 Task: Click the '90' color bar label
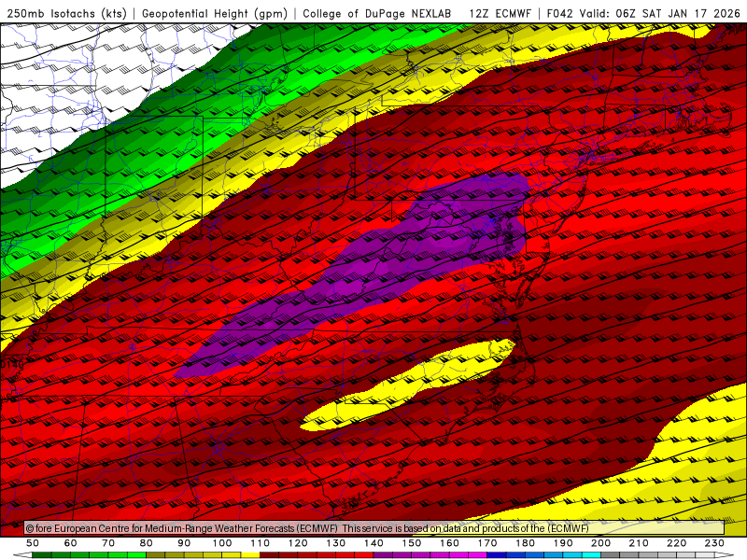(x=184, y=543)
